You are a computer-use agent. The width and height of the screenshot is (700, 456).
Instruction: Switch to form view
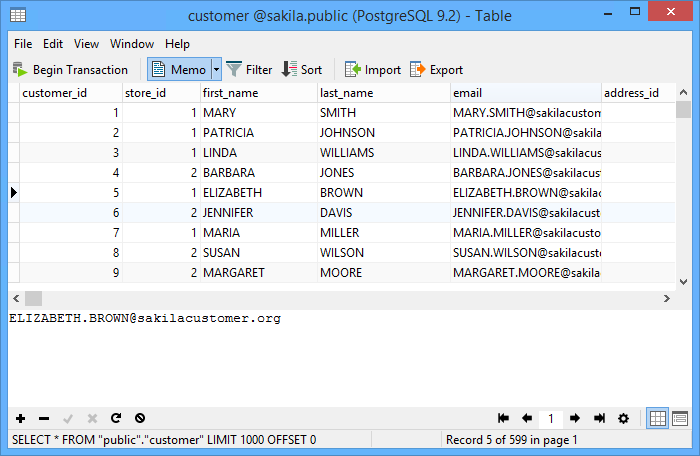click(x=680, y=418)
